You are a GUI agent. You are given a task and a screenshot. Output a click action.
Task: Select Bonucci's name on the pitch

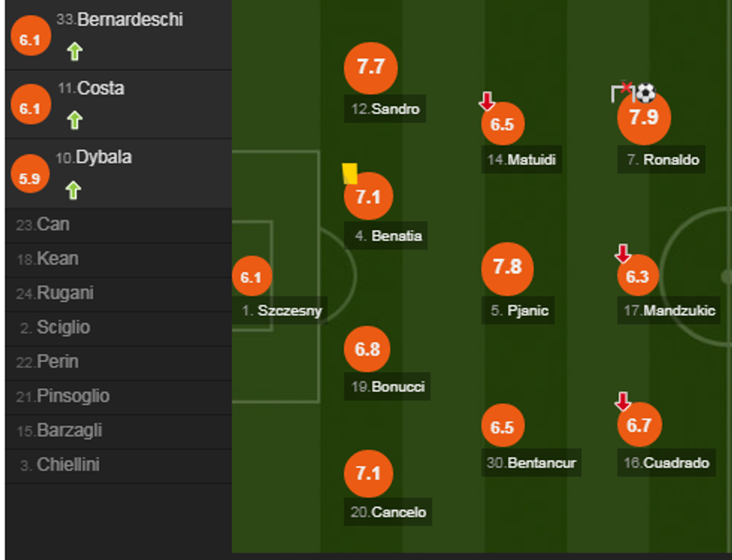388,387
